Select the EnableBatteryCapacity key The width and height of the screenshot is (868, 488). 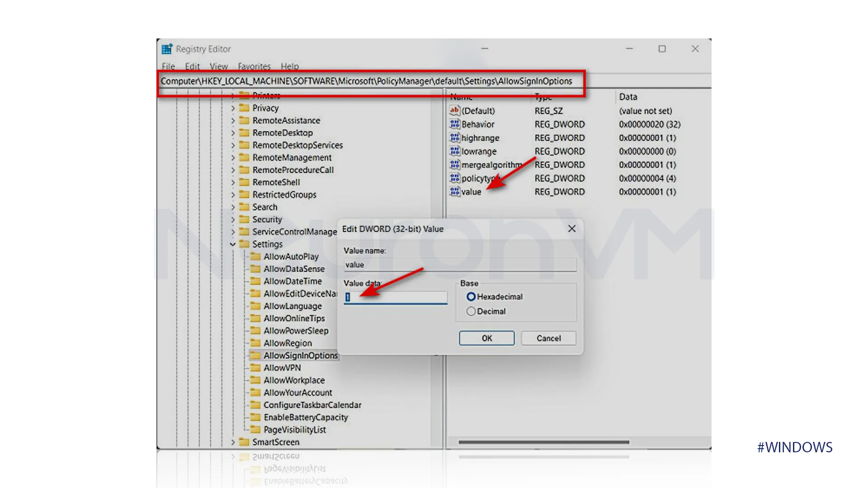pos(306,417)
